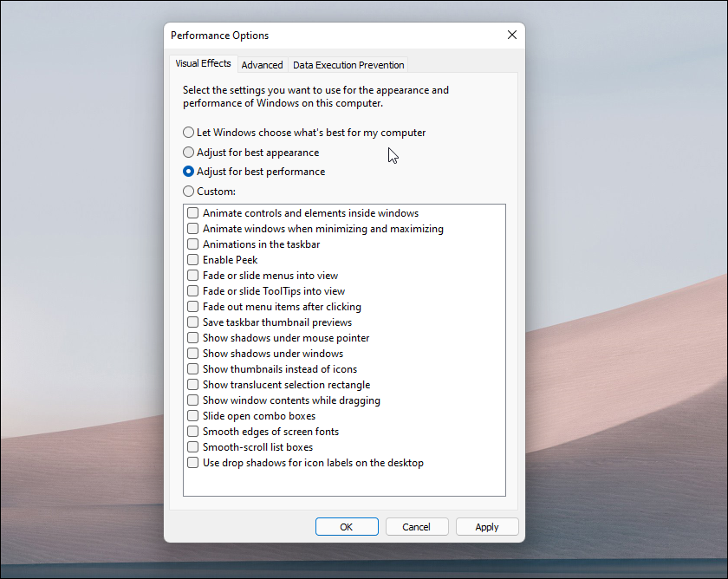Choose the Custom radio option
Viewport: 728px width, 579px height.
[188, 192]
